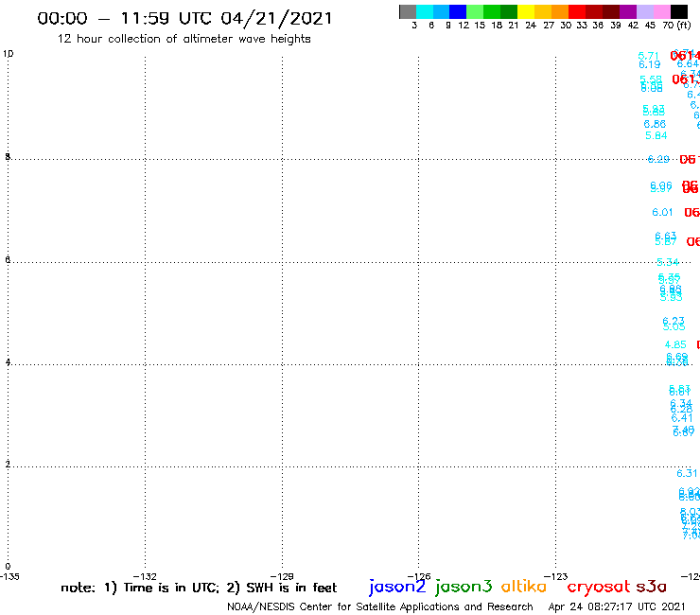Click the -132 longitude axis label
700x615 pixels.
point(145,576)
